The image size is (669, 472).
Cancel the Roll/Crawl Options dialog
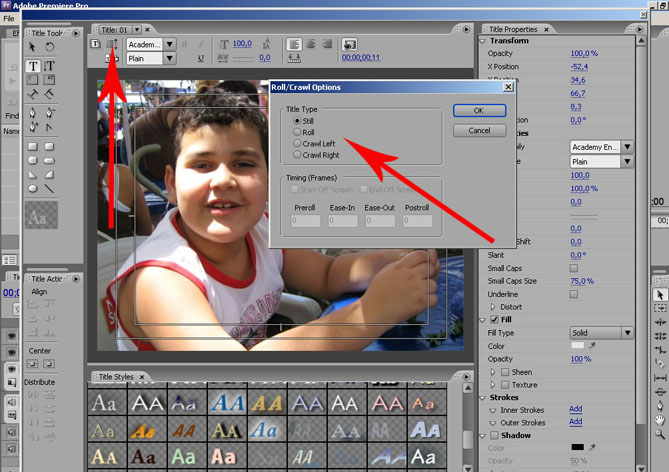point(479,130)
